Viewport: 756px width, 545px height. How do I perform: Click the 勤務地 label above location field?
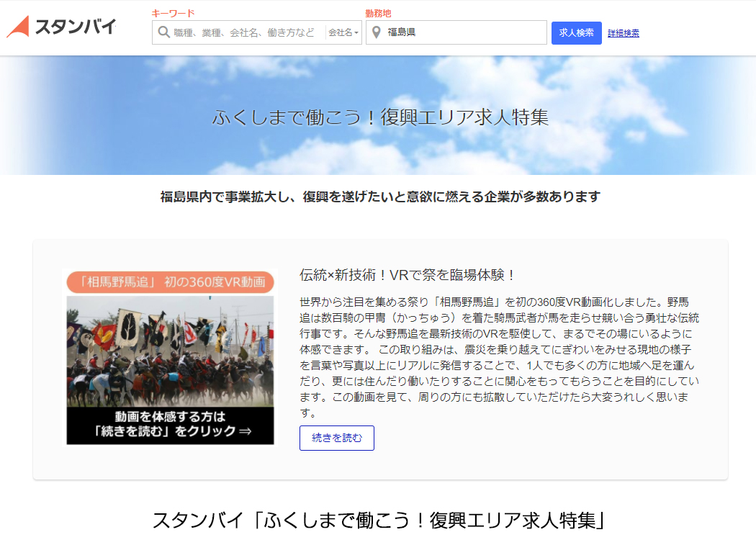point(378,13)
